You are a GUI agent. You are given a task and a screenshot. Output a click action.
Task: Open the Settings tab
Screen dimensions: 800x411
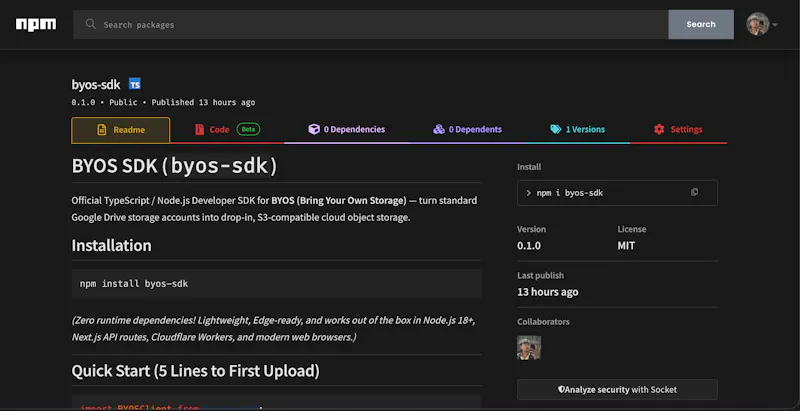(678, 130)
